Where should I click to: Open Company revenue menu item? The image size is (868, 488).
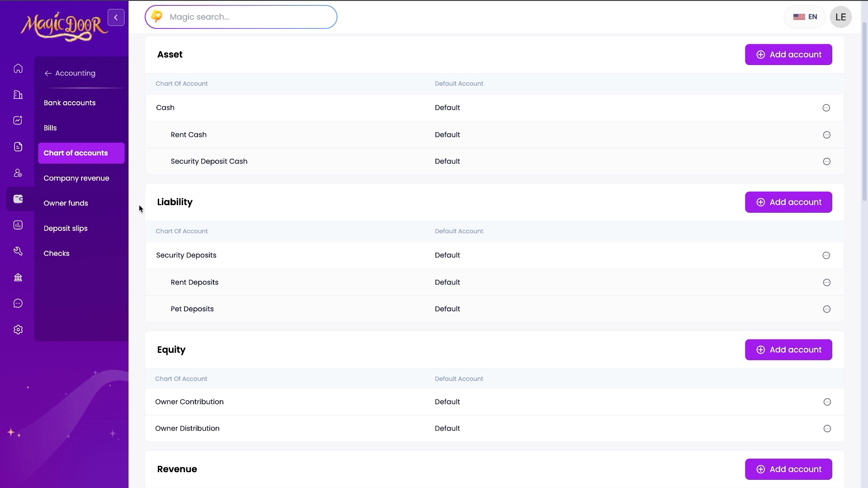coord(76,178)
